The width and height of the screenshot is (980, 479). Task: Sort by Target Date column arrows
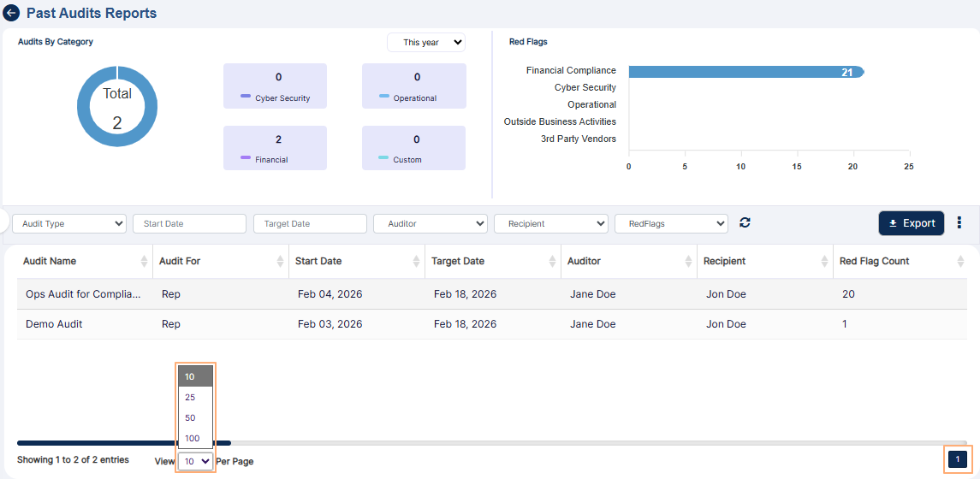click(x=552, y=262)
